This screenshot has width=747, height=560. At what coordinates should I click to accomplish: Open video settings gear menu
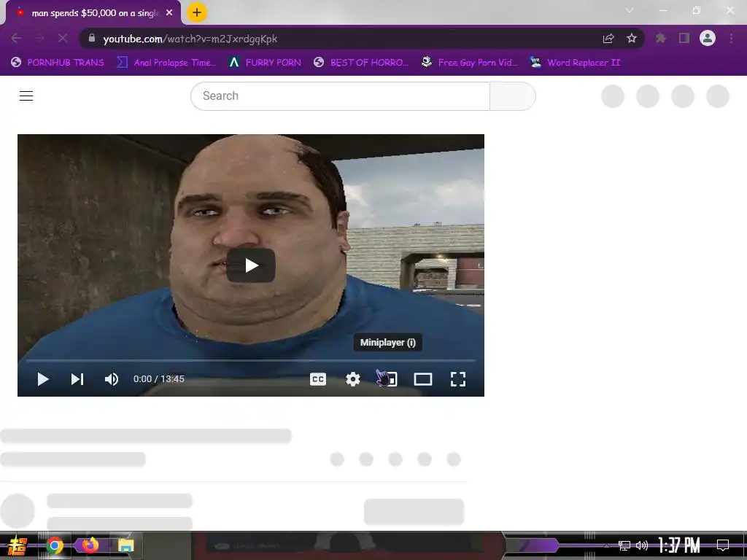pos(353,379)
